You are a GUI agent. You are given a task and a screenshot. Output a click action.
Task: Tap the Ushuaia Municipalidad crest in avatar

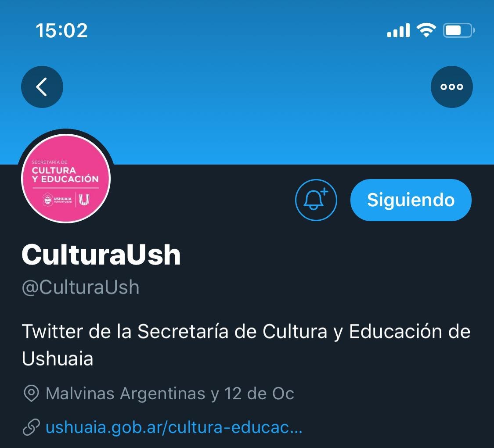pyautogui.click(x=47, y=199)
